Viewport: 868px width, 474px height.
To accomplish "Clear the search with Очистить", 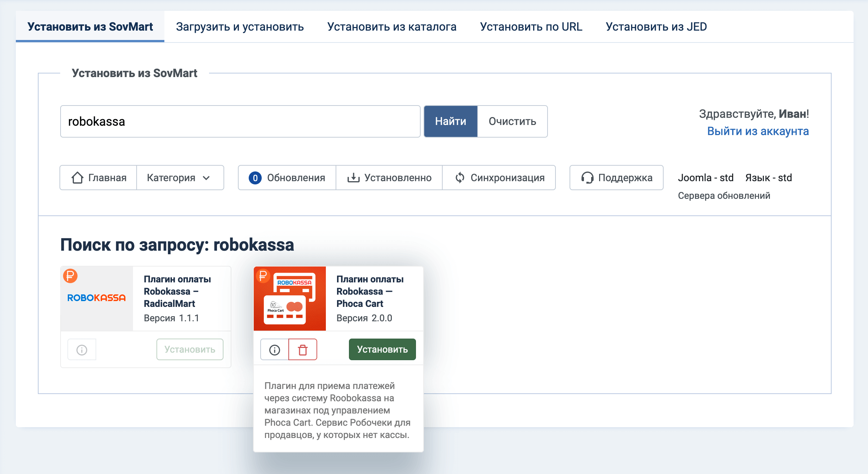I will point(512,121).
